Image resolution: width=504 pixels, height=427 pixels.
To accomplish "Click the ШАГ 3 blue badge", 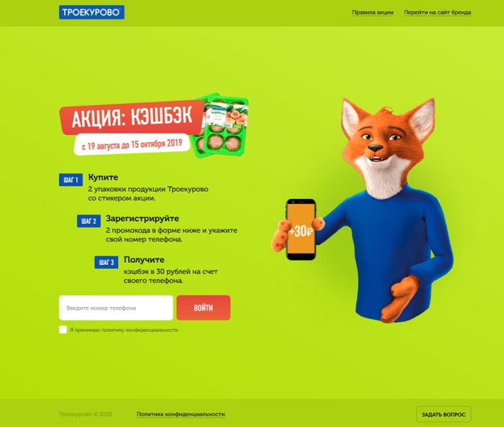I will point(107,262).
